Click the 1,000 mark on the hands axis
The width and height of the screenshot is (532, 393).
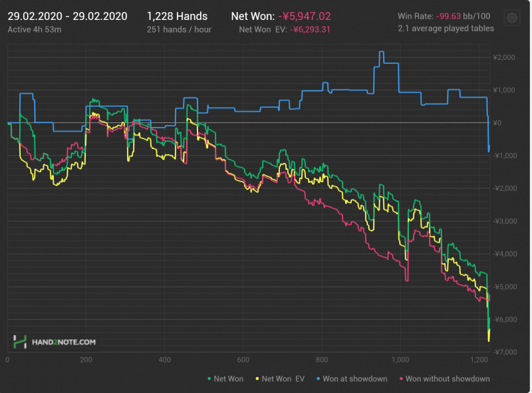tap(400, 360)
